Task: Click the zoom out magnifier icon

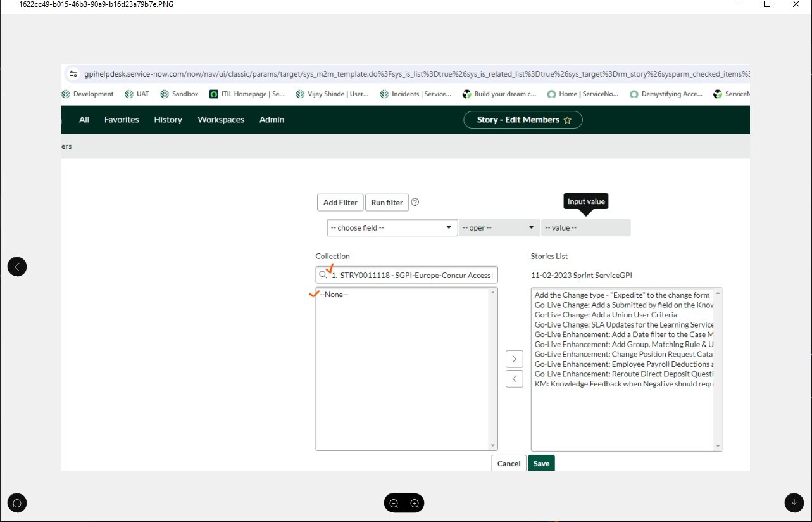Action: [394, 503]
